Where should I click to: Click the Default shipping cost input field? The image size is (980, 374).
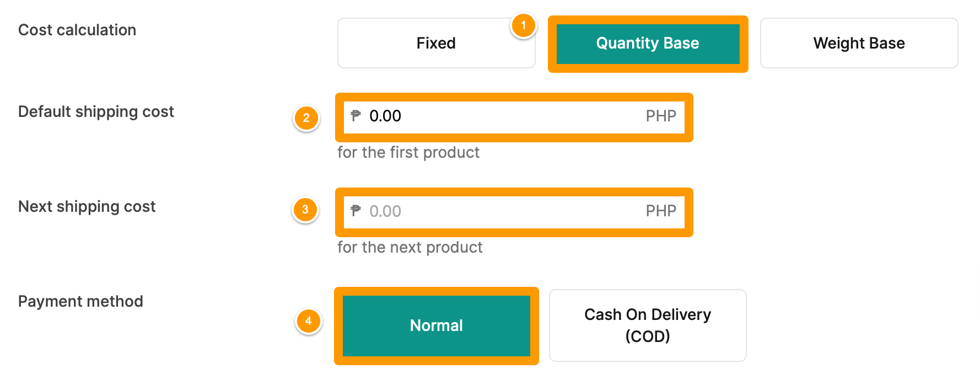coord(514,117)
